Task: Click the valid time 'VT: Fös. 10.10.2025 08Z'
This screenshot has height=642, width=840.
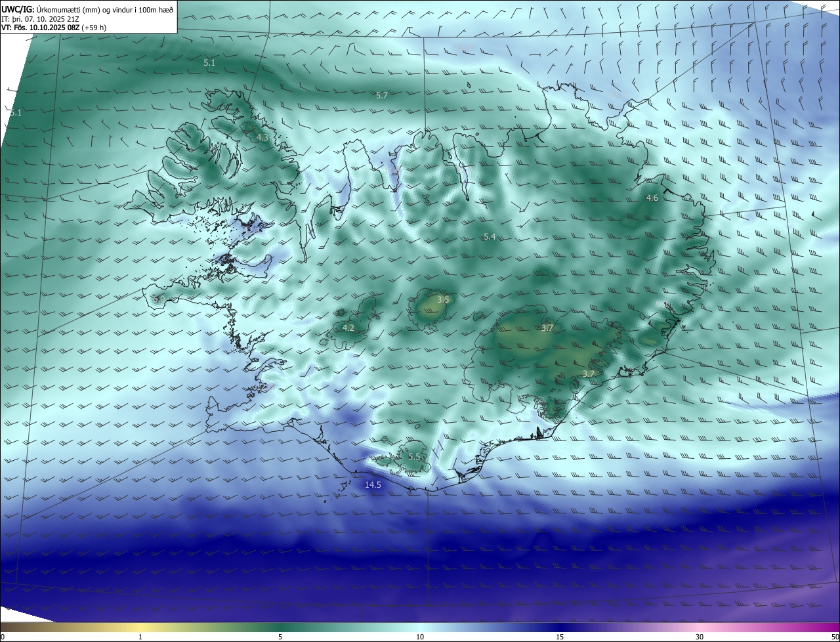Action: (x=40, y=28)
